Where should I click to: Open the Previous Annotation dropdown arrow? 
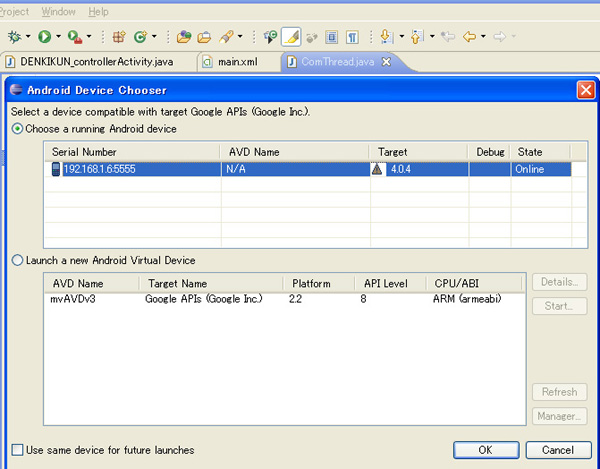click(432, 37)
